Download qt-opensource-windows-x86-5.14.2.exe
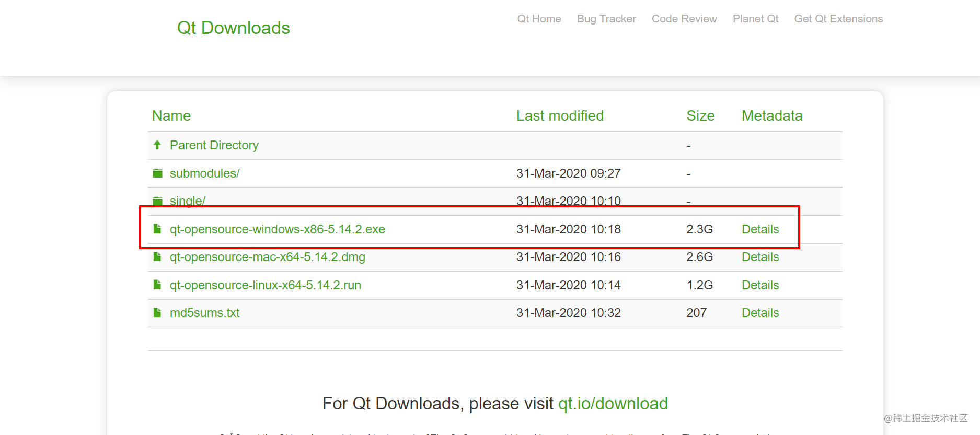 click(x=278, y=229)
